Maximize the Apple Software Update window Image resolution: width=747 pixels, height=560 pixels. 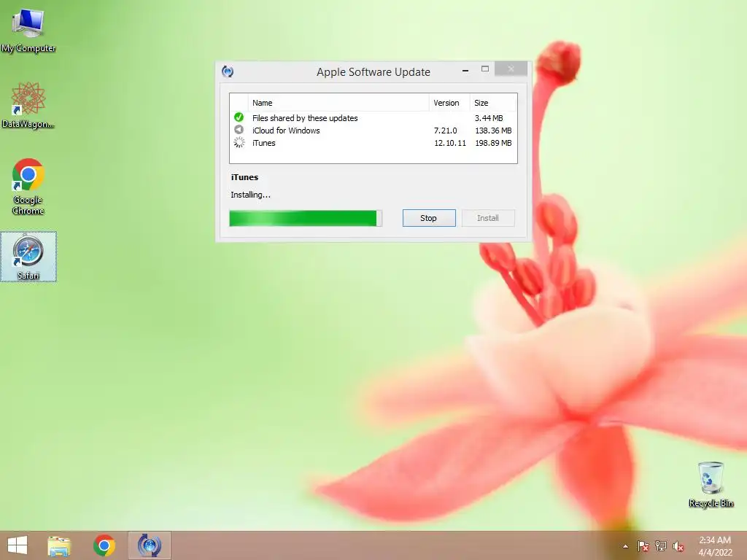(x=485, y=69)
